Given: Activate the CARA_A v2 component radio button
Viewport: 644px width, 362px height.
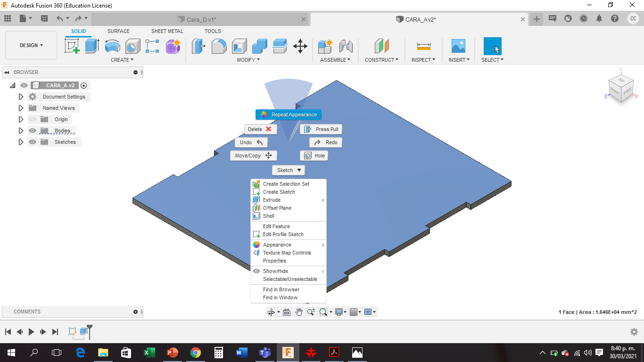Looking at the screenshot, I should [84, 85].
